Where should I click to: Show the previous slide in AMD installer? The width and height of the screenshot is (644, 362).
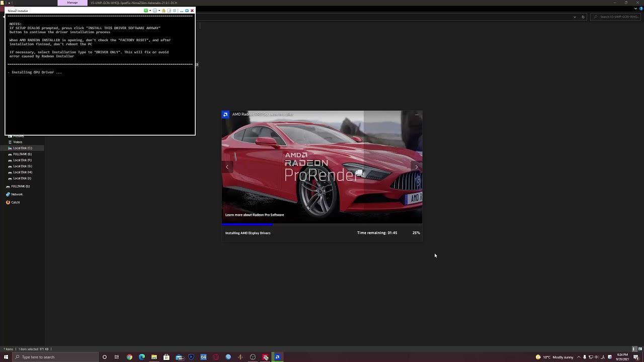point(227,167)
